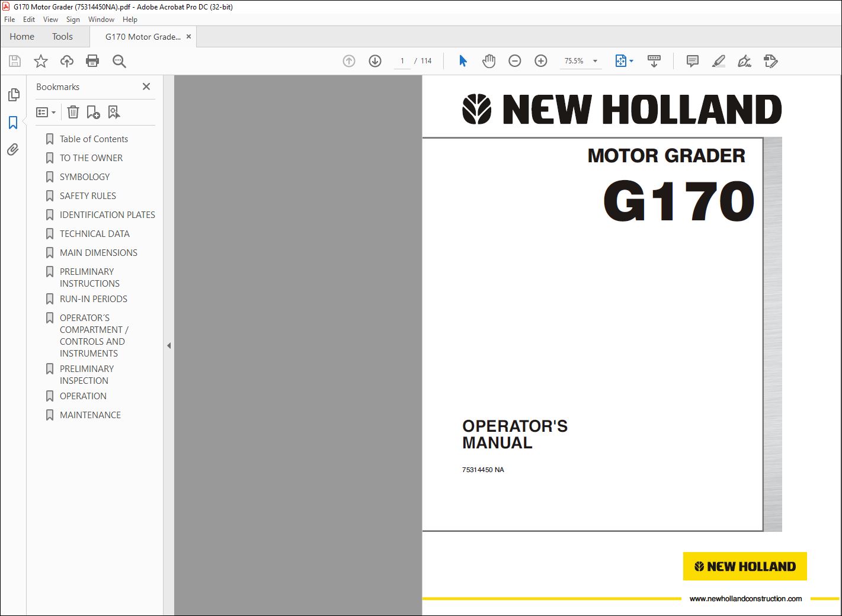
Task: Click www.newhollandconstruction.com link
Action: click(x=745, y=599)
